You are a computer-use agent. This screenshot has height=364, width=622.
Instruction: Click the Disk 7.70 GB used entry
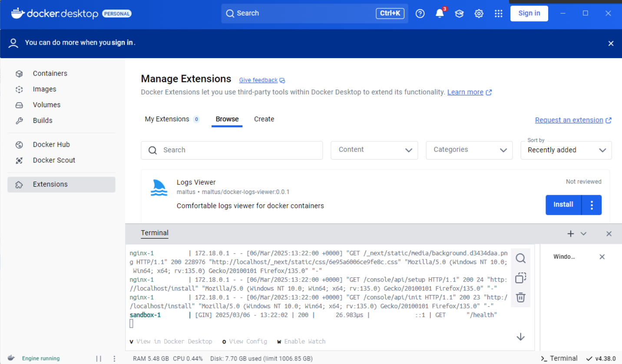[x=261, y=359]
